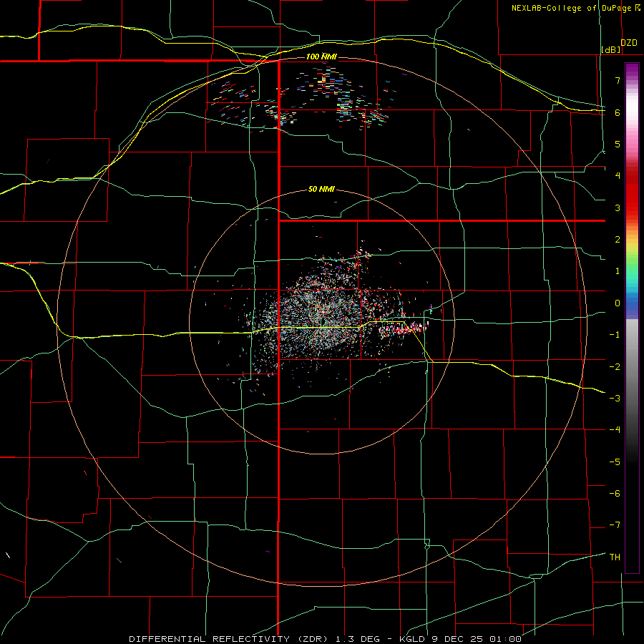Click the 5 value on color scale
The height and width of the screenshot is (644, 644).
(x=618, y=144)
